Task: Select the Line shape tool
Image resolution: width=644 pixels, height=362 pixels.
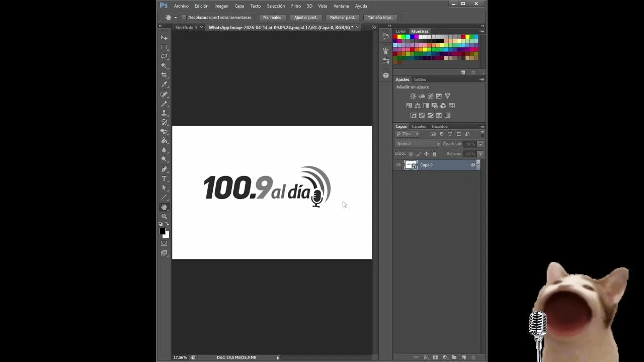Action: pos(164,198)
